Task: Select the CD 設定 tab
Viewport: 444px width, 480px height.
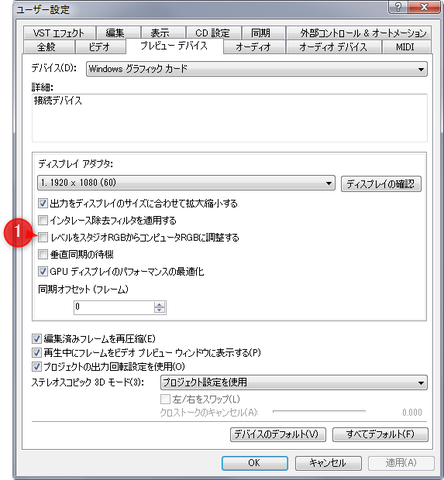Action: 213,33
